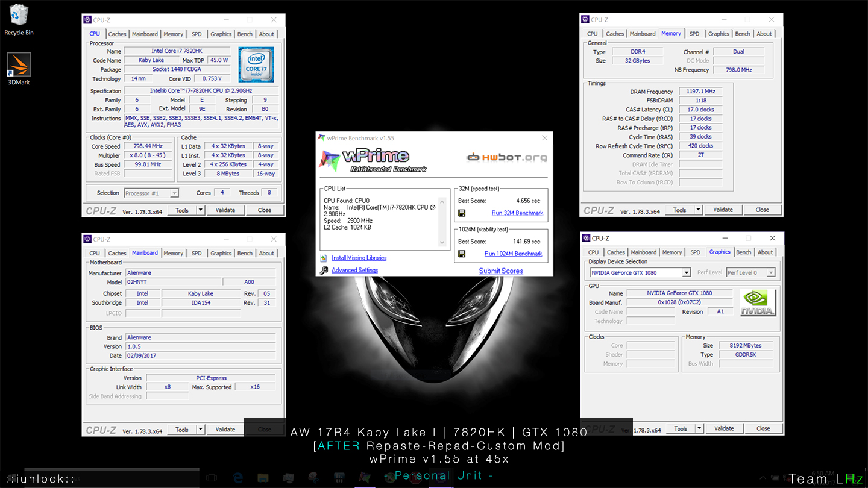868x488 pixels.
Task: Open the Recycle Bin desktop icon
Action: pyautogui.click(x=19, y=19)
